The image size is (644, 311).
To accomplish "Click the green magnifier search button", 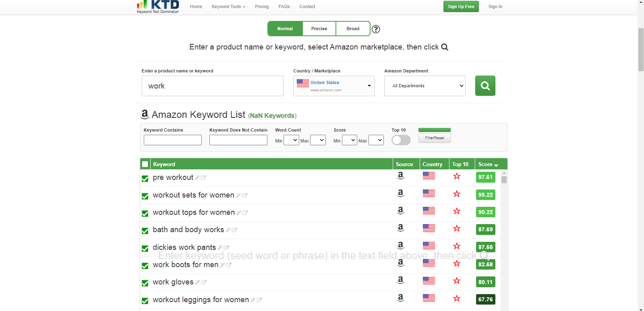I will pos(485,86).
